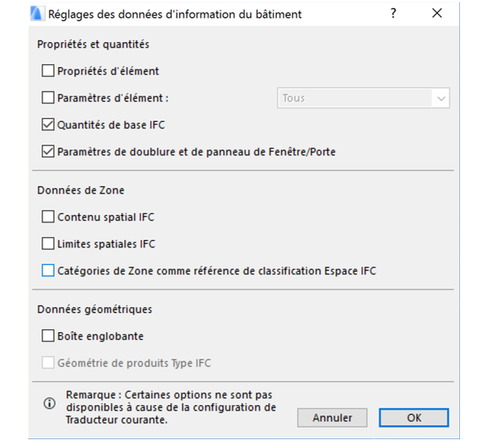The height and width of the screenshot is (448, 491).
Task: Click the Données de Zone section heading
Action: click(80, 190)
